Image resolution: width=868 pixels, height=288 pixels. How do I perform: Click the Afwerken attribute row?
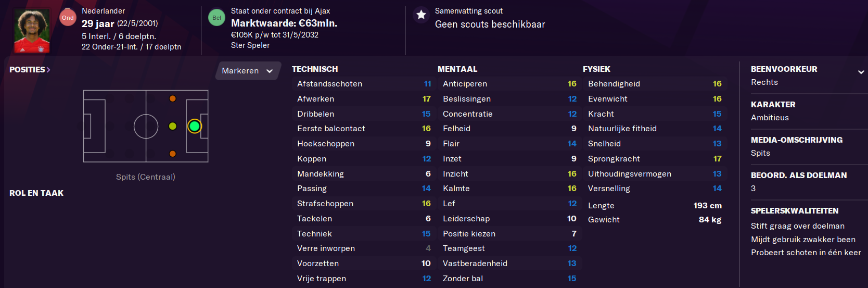[364, 99]
